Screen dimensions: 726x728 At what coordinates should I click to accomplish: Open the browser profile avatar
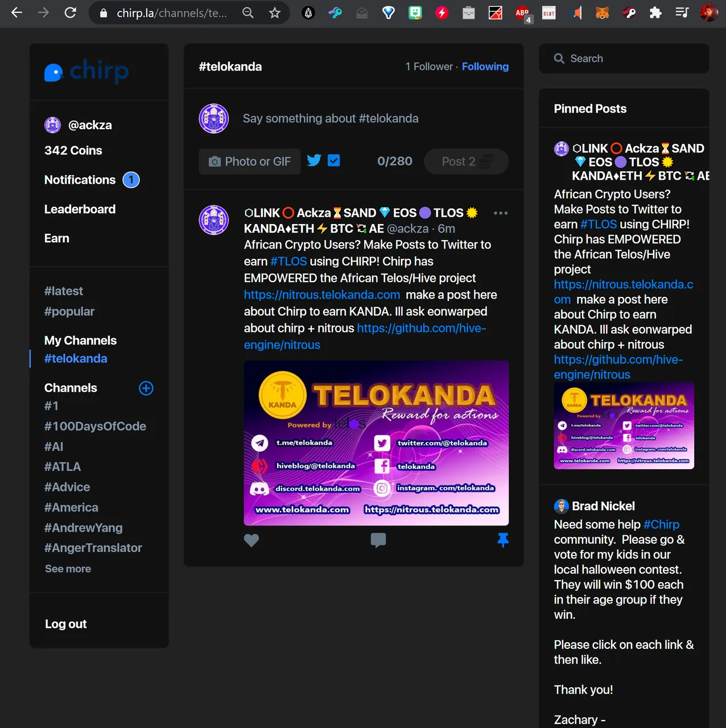[x=708, y=13]
